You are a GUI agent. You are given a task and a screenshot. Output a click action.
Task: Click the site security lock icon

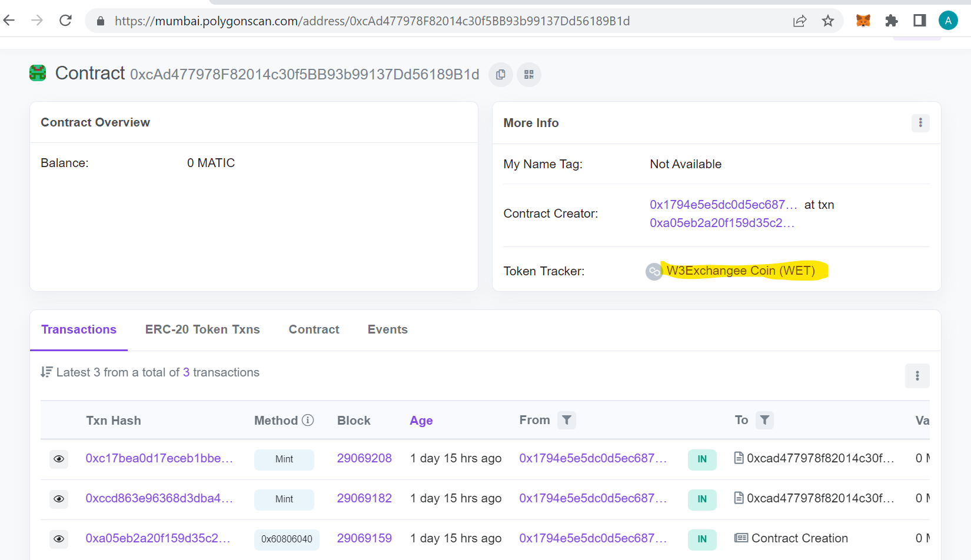(x=101, y=21)
